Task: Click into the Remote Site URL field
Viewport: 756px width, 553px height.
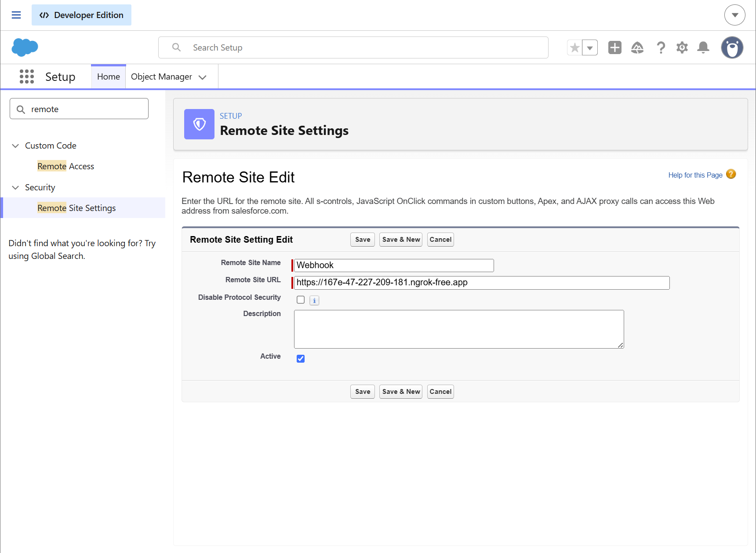Action: 482,283
